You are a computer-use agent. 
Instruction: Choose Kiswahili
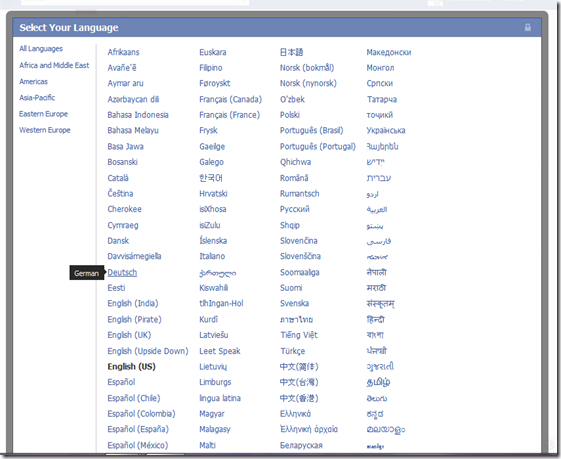pos(214,288)
